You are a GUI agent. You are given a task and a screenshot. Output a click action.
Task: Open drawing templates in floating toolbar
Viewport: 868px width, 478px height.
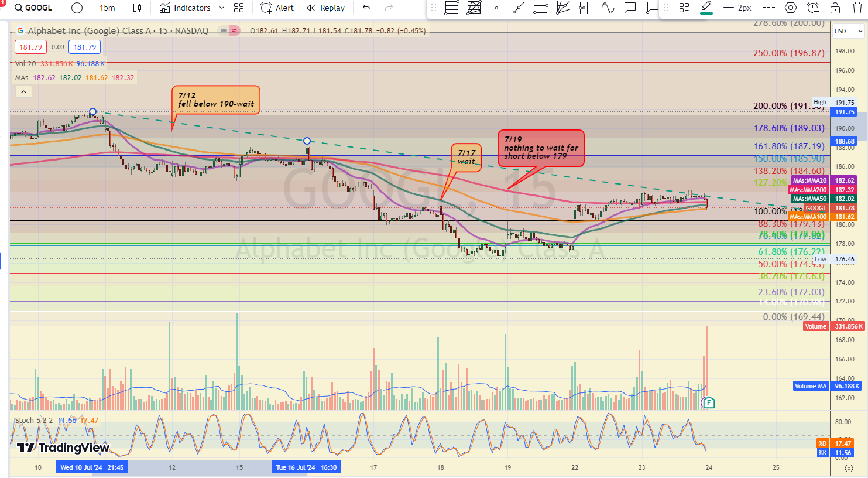684,8
